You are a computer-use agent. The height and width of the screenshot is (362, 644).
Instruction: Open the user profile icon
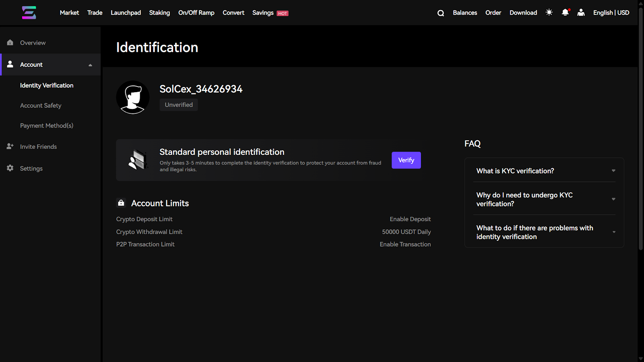click(x=581, y=12)
